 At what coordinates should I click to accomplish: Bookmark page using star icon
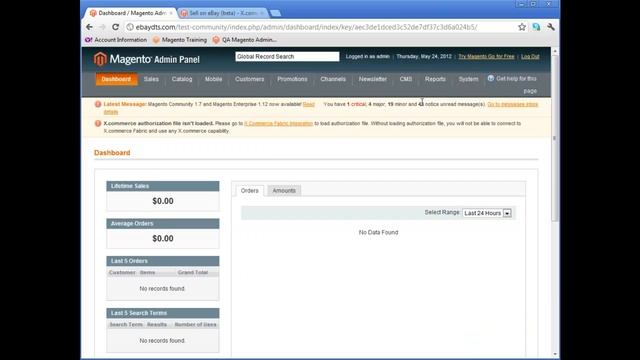[x=522, y=27]
